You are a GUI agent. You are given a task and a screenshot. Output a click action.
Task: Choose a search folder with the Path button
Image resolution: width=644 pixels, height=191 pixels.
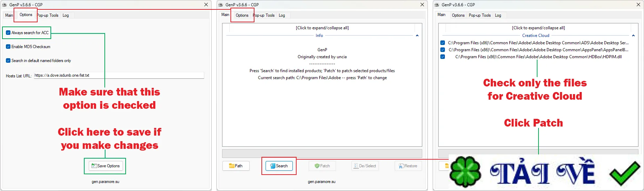(236, 166)
